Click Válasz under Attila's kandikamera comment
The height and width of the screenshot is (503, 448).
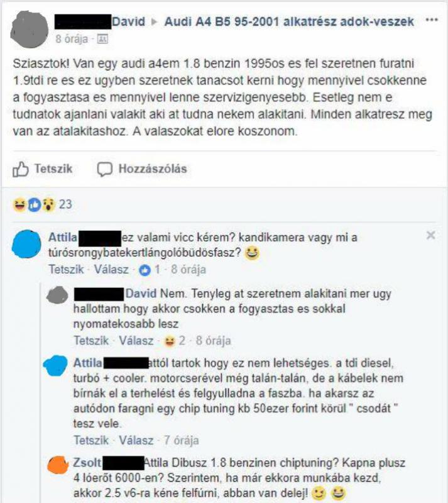click(111, 270)
